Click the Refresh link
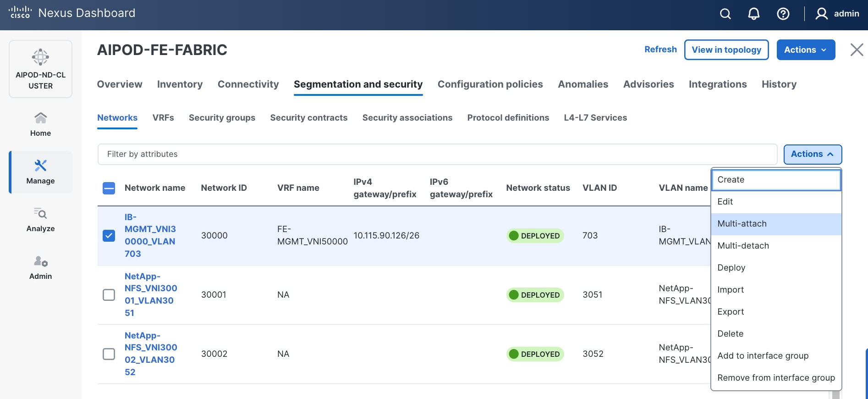The image size is (868, 399). click(660, 50)
